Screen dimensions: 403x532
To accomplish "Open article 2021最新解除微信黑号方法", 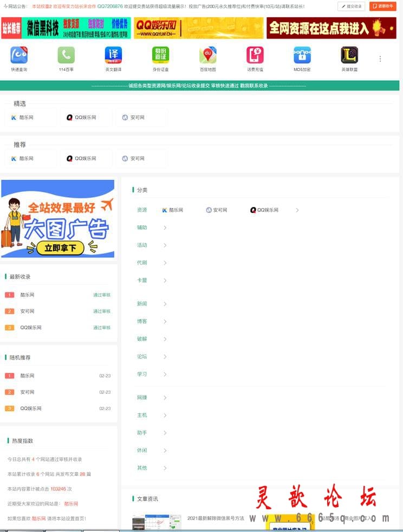I will (216, 518).
